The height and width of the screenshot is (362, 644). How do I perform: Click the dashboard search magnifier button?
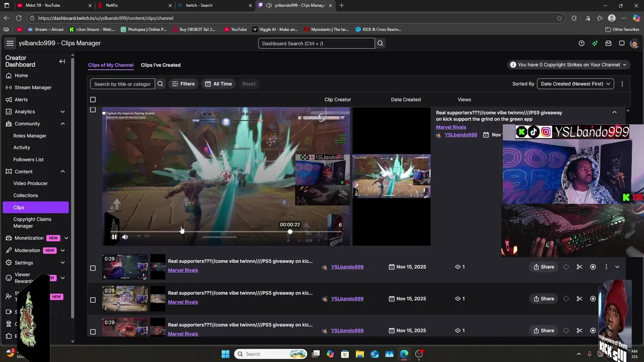point(380,43)
